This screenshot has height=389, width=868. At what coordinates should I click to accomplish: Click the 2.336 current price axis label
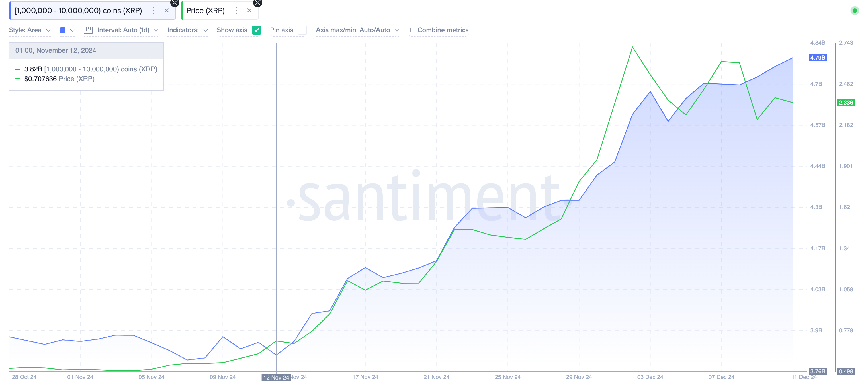pos(846,103)
